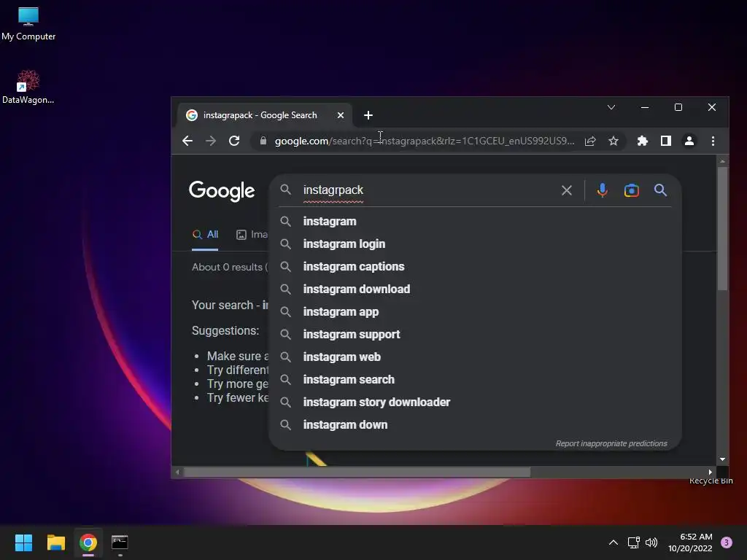The image size is (747, 560).
Task: Select the instagrapack - Google Search tab
Action: pos(260,115)
